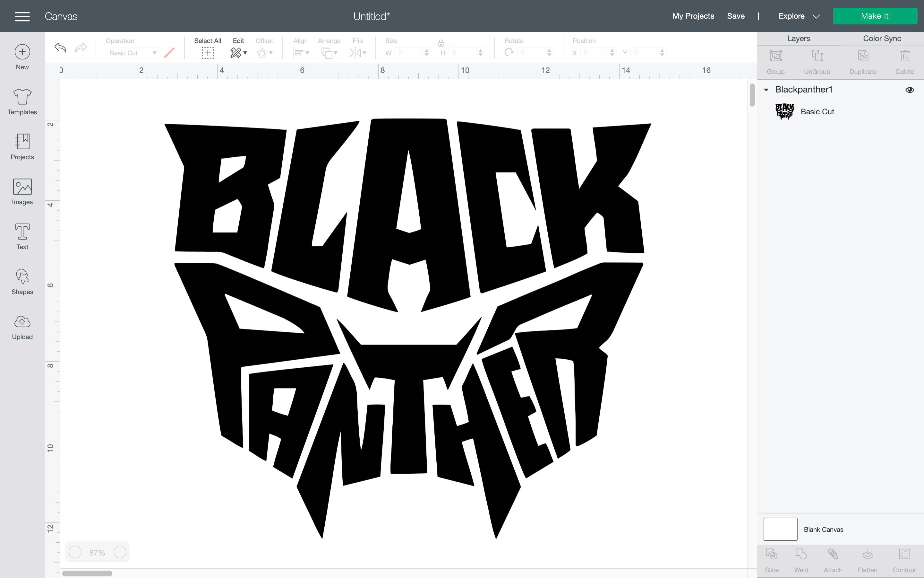Image resolution: width=924 pixels, height=578 pixels.
Task: Collapse the Blackpanther1 layer group
Action: [766, 90]
